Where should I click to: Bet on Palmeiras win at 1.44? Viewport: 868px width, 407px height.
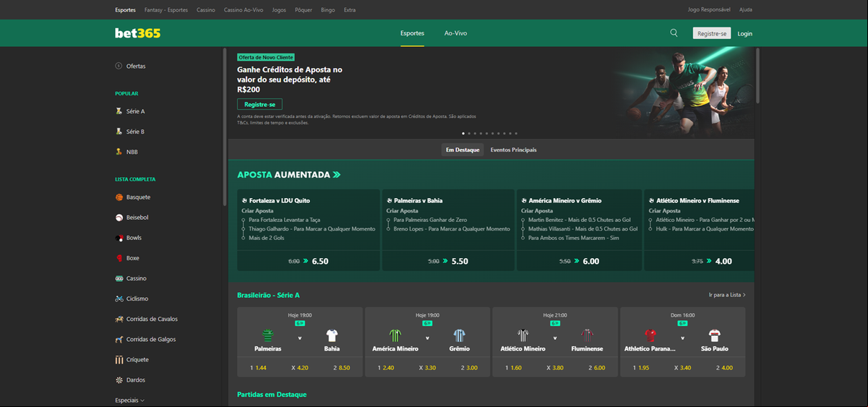point(259,368)
